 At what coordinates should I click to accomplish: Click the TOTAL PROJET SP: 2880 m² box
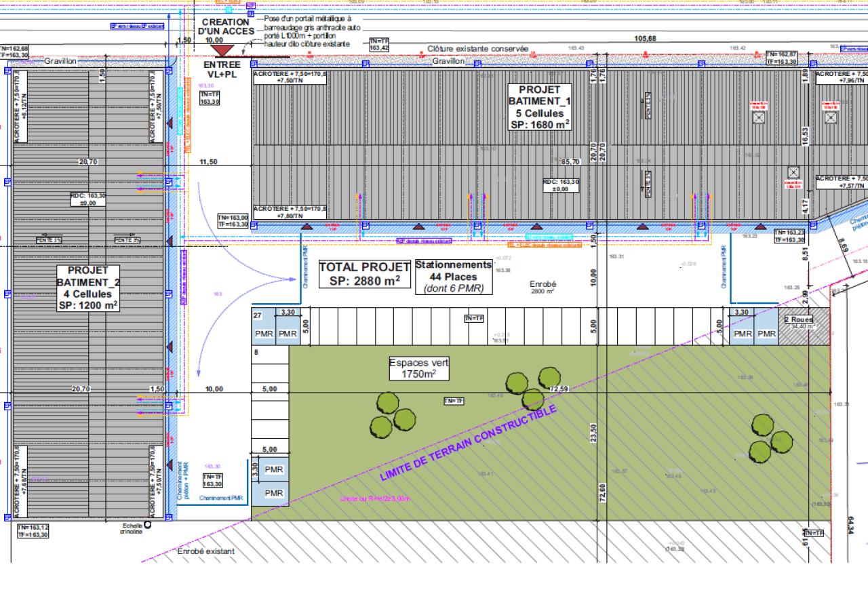365,273
